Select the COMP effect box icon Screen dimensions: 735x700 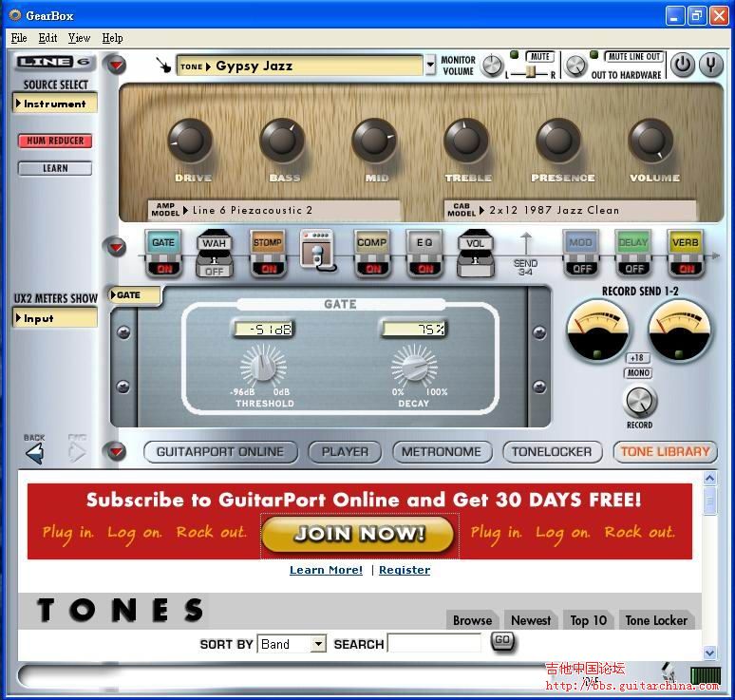[372, 242]
